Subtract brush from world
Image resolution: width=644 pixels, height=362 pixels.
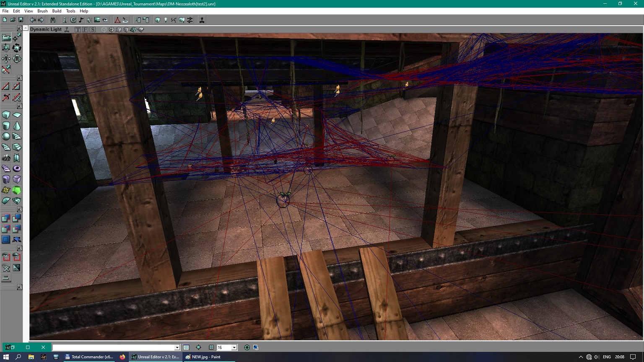click(x=17, y=218)
